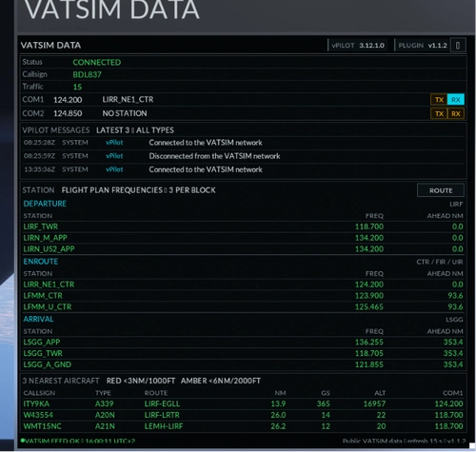This screenshot has width=476, height=452.
Task: Click the CONNECTED status text
Action: coord(97,62)
